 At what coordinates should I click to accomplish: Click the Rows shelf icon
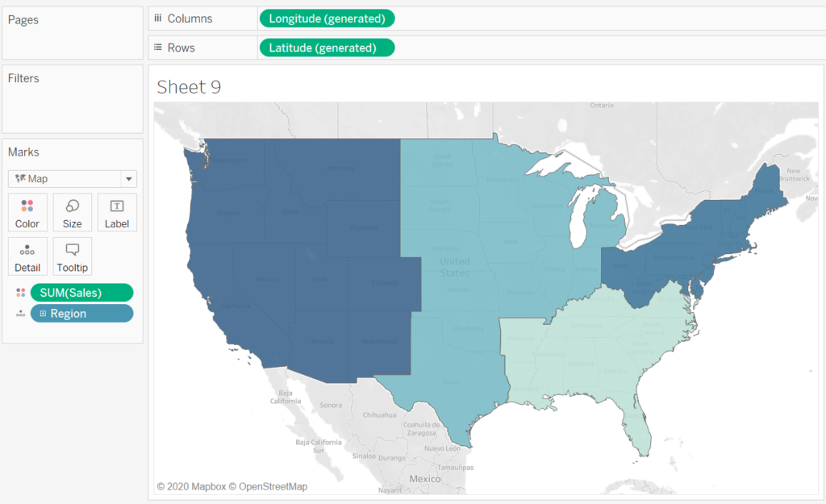[158, 48]
